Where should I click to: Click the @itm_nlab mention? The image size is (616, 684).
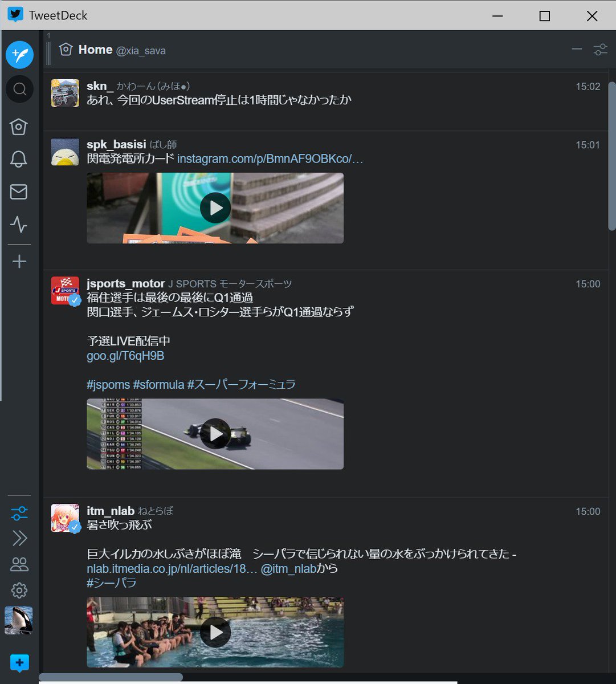(x=288, y=568)
